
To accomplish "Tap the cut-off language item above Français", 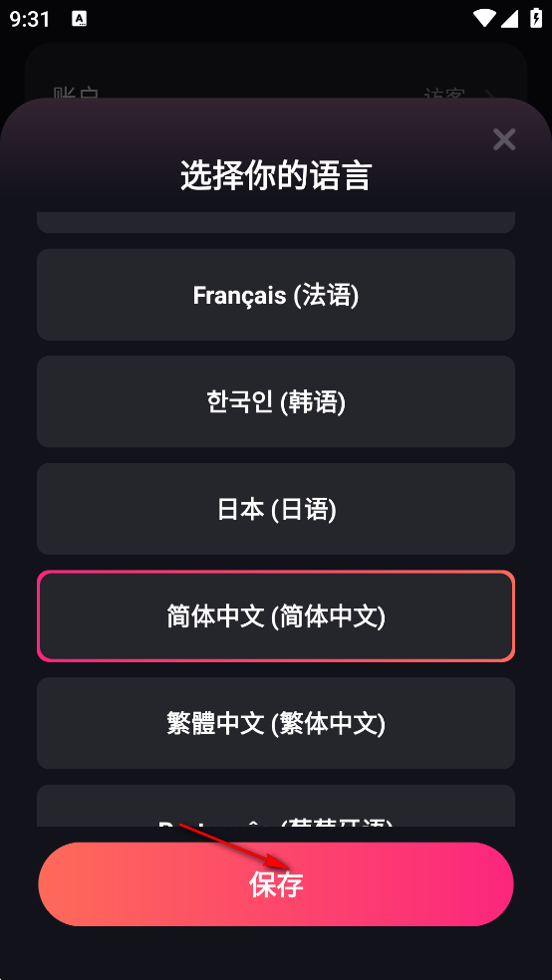I will (x=276, y=222).
